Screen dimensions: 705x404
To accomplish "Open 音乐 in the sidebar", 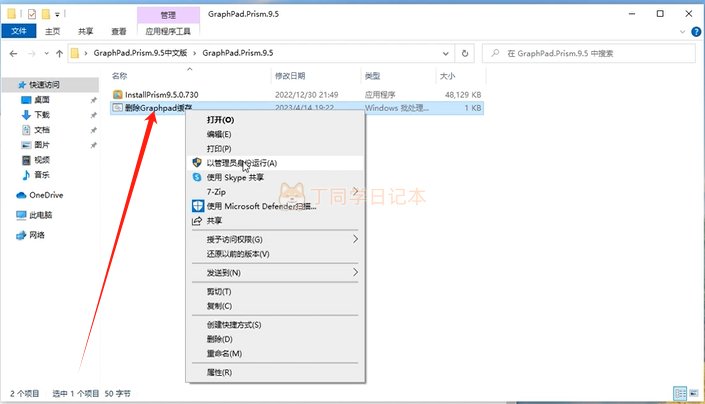I will tap(42, 175).
